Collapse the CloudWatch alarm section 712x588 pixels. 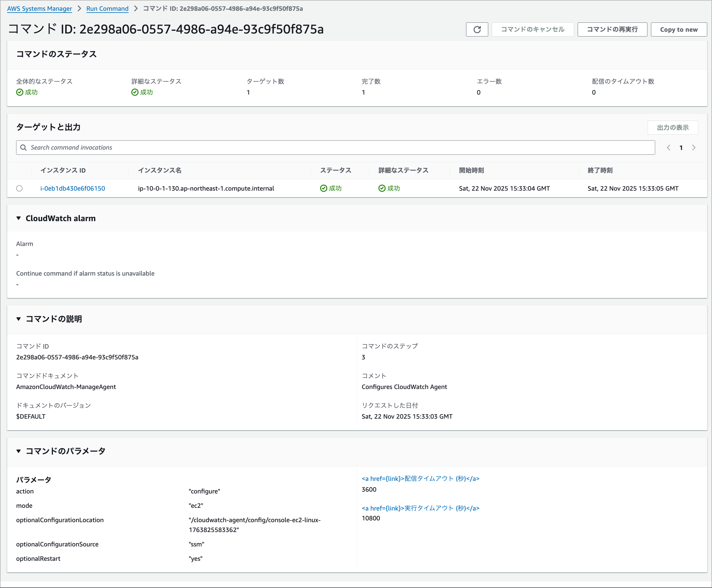tap(19, 218)
